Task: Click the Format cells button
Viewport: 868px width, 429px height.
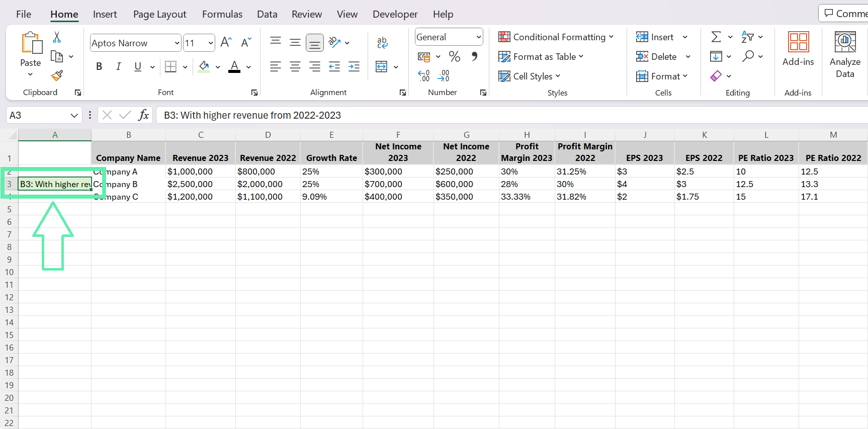Action: click(x=662, y=76)
